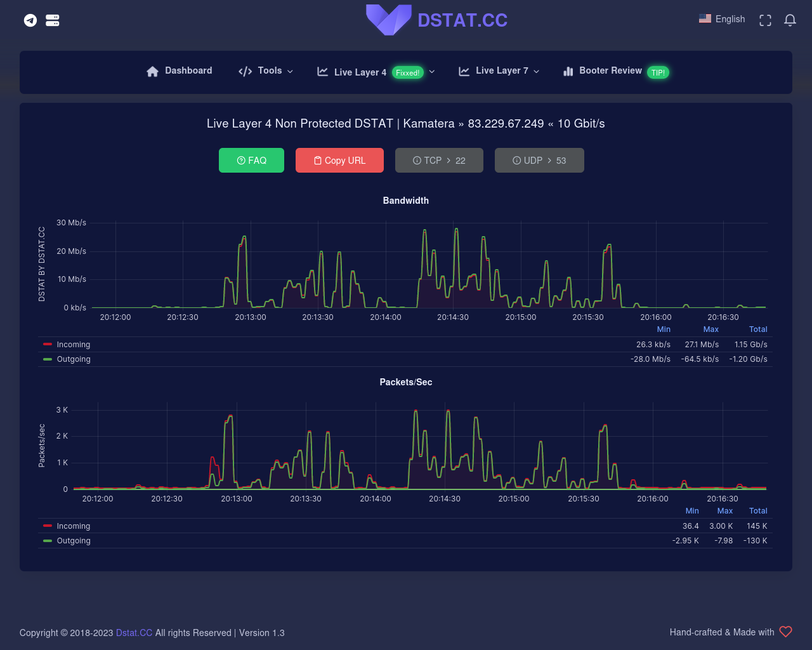Expand the Tools dropdown chevron
Viewport: 812px width, 650px height.
[290, 71]
